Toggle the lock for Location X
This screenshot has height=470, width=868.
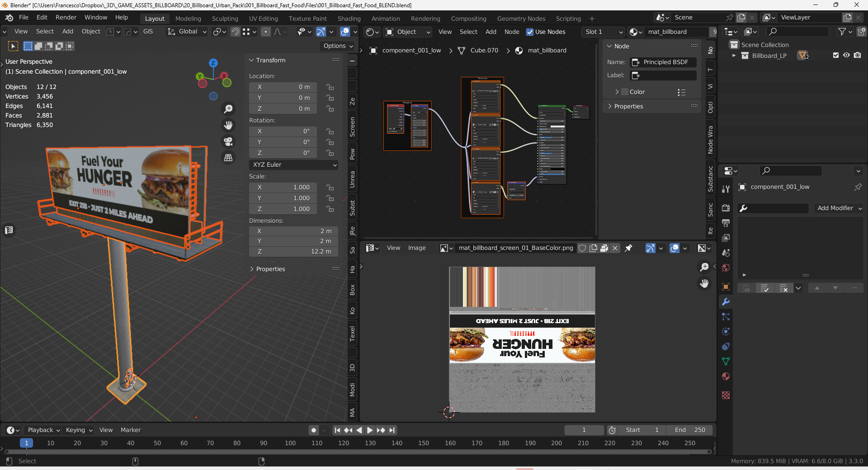tap(330, 87)
